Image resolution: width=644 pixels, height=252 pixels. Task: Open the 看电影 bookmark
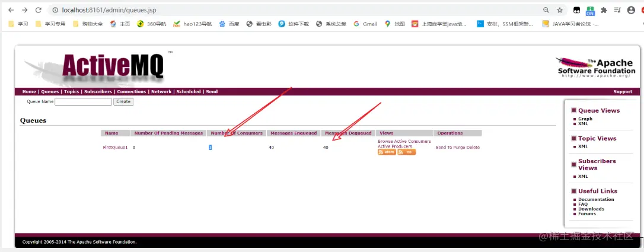click(259, 24)
